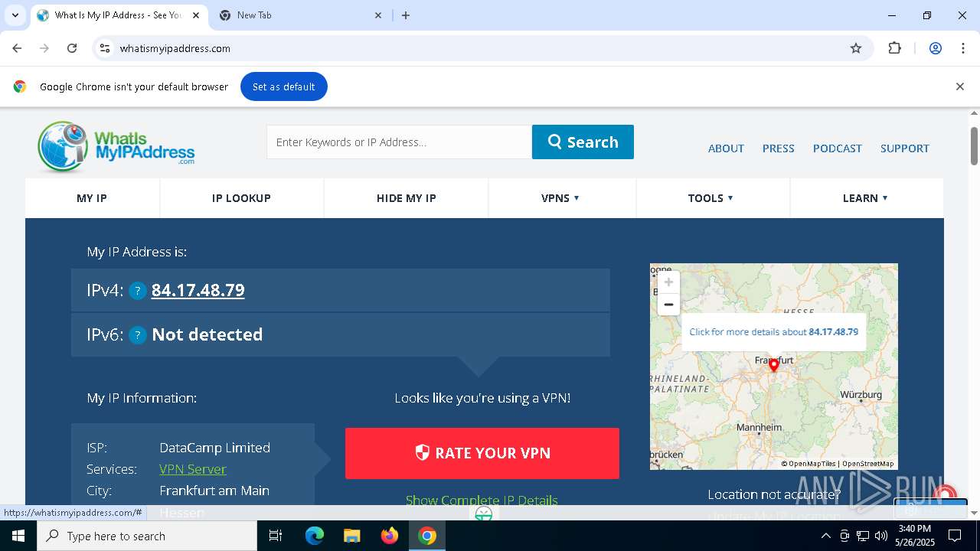Click the page vertical scrollbar thumb
980x551 pixels.
pos(974,145)
